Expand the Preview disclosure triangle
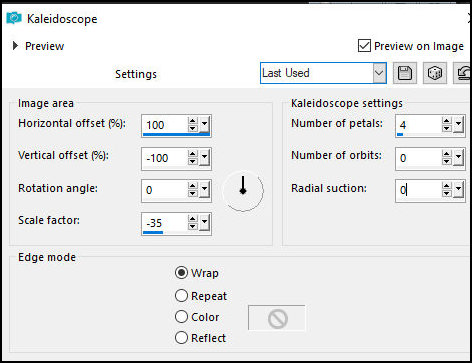 tap(15, 46)
